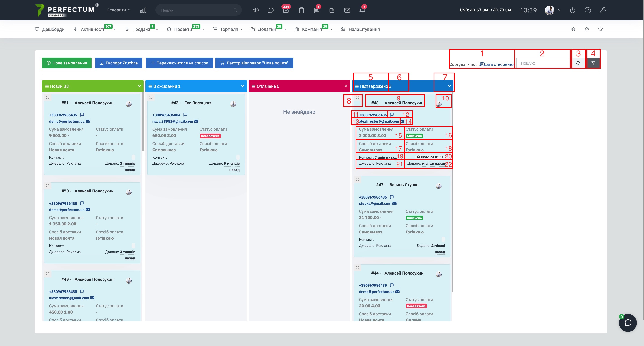Open the Продажі menu

(142, 29)
